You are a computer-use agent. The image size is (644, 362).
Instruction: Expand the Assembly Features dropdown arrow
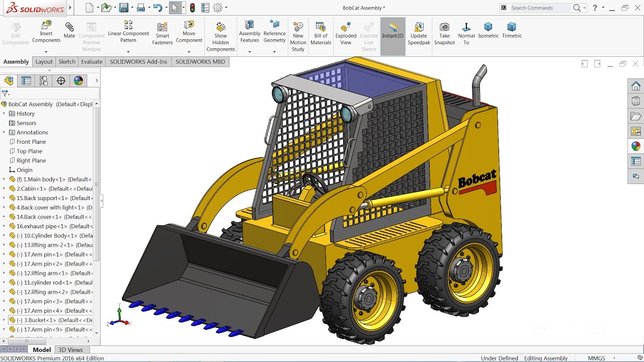250,52
